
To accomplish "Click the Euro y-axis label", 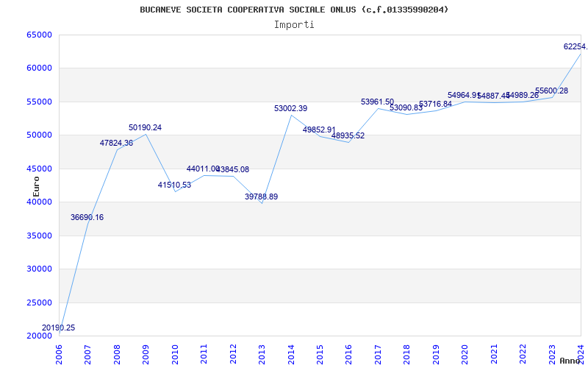I will [x=36, y=187].
